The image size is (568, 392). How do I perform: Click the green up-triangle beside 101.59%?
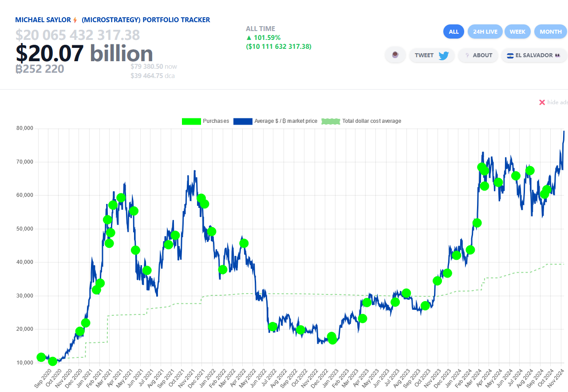[248, 38]
